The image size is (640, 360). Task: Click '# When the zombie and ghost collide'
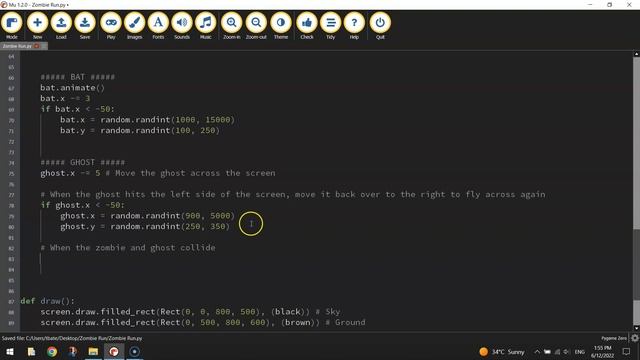coord(128,248)
